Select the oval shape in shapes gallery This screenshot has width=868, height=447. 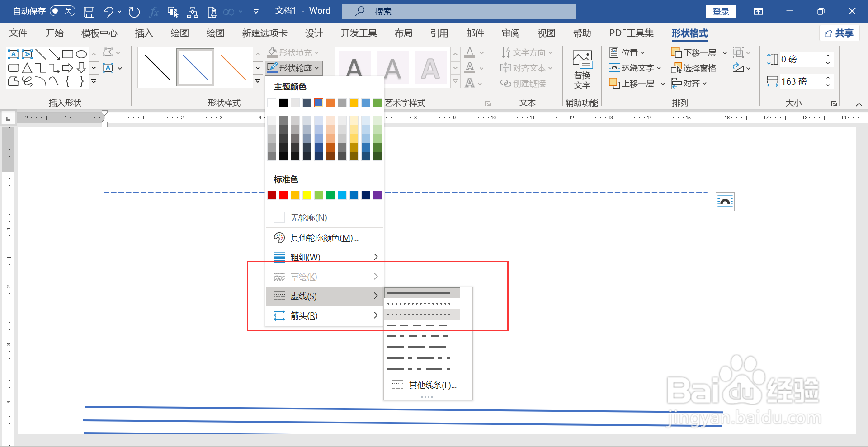[81, 55]
